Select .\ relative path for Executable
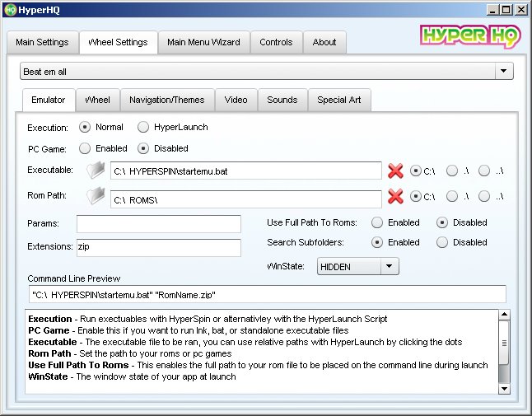Screen dimensions: 532x416 [452, 171]
